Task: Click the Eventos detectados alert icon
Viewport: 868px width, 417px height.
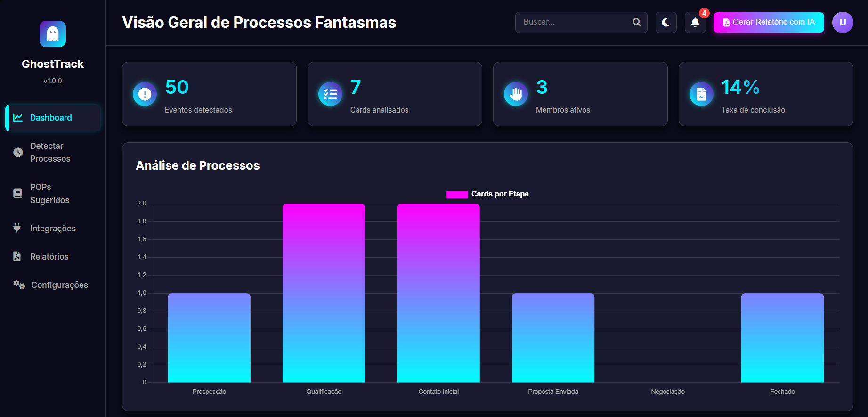Action: pos(145,94)
